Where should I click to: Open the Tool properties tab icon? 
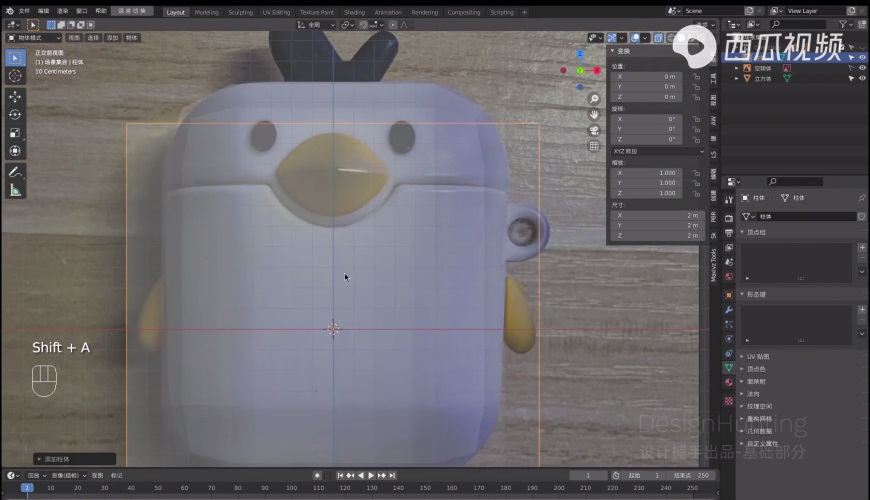tap(729, 200)
